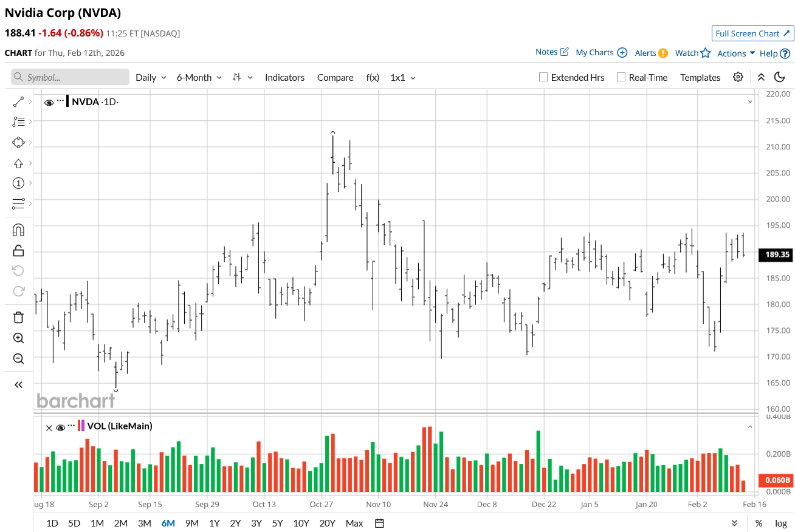Undo the last chart action
795x532 pixels.
[18, 270]
